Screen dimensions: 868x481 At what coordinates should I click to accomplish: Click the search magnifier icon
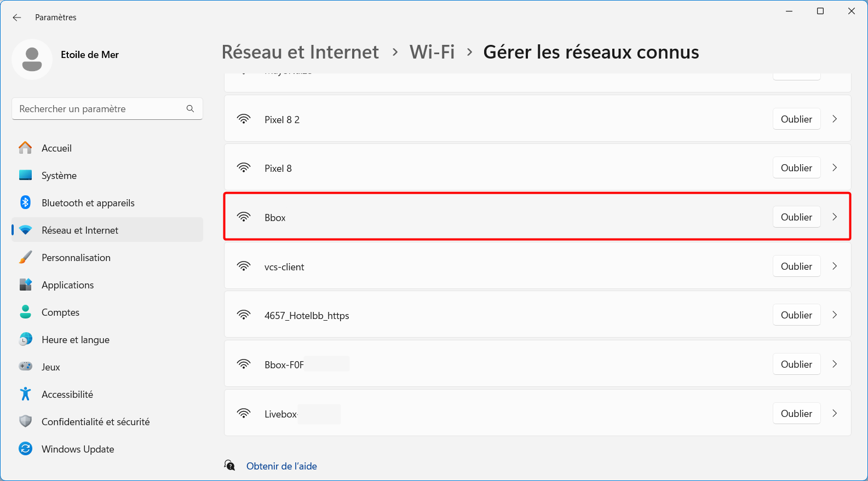point(190,109)
